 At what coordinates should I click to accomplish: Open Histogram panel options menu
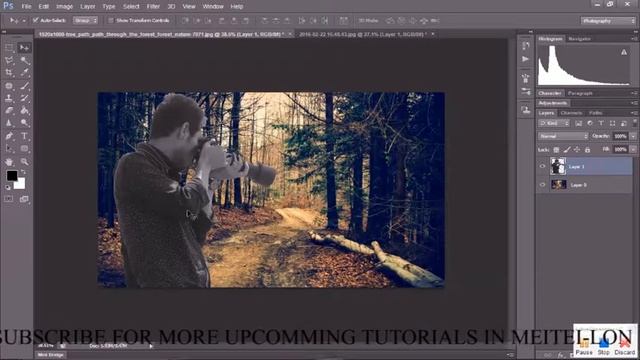click(634, 39)
